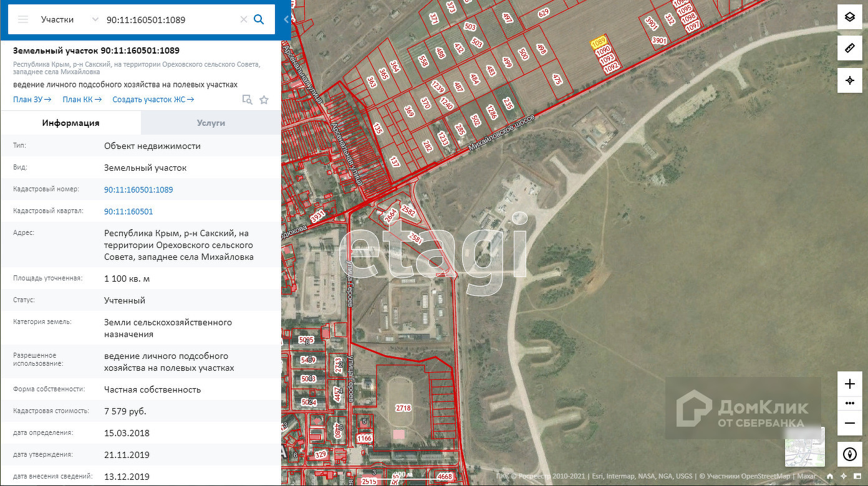Open the overview minimap thumbnail
Image resolution: width=868 pixels, height=486 pixels.
point(804,447)
